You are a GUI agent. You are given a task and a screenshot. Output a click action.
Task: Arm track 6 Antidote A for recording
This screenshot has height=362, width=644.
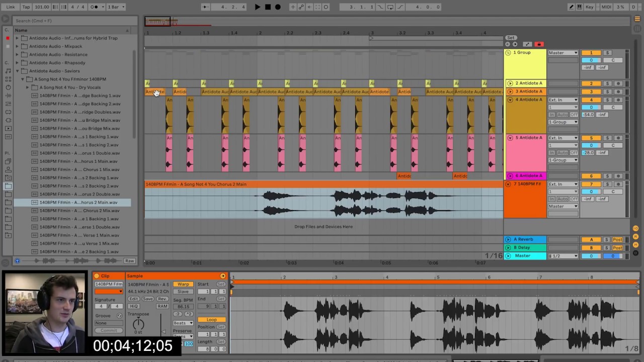pos(618,176)
